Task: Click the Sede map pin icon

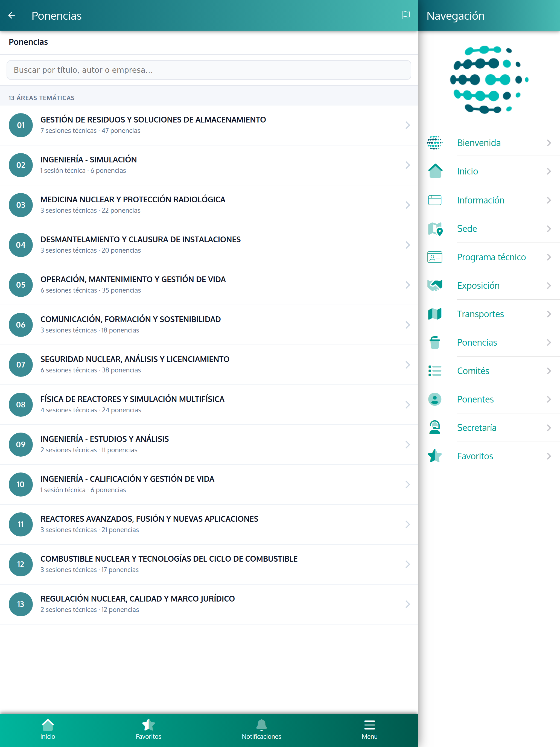Action: pos(435,229)
